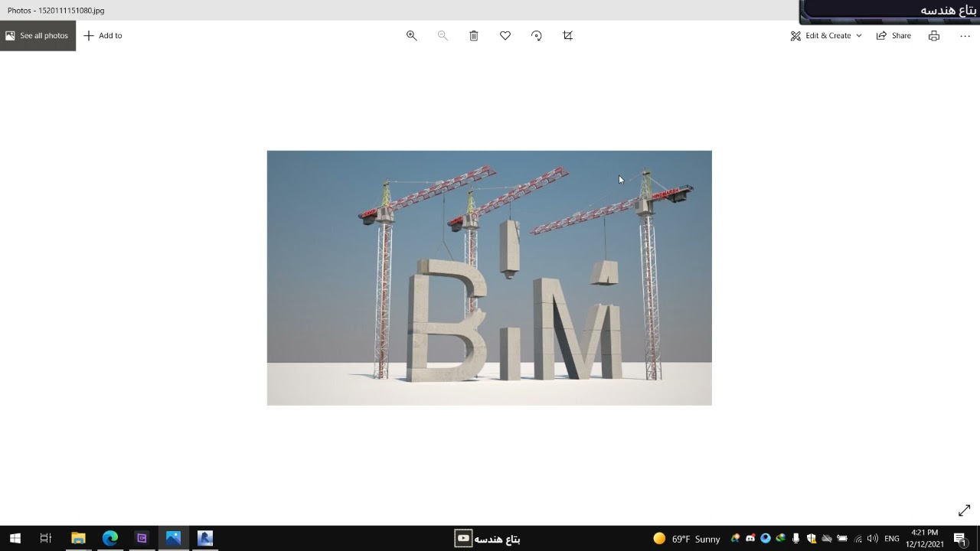The image size is (980, 551).
Task: Launch Microsoft Edge from the taskbar
Action: [110, 538]
